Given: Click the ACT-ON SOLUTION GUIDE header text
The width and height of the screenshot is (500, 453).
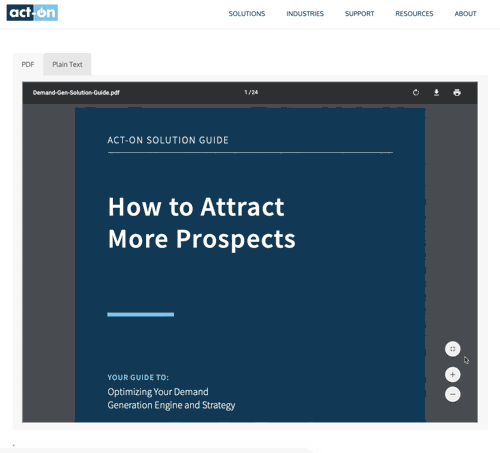Looking at the screenshot, I should pos(168,140).
